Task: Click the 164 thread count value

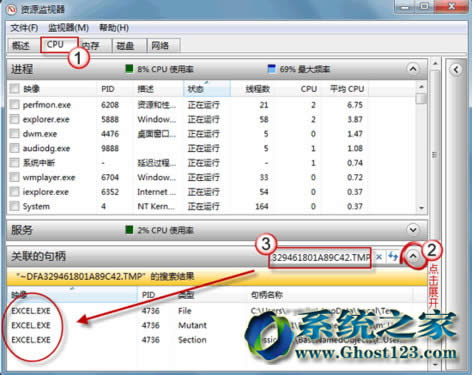Action: (262, 206)
